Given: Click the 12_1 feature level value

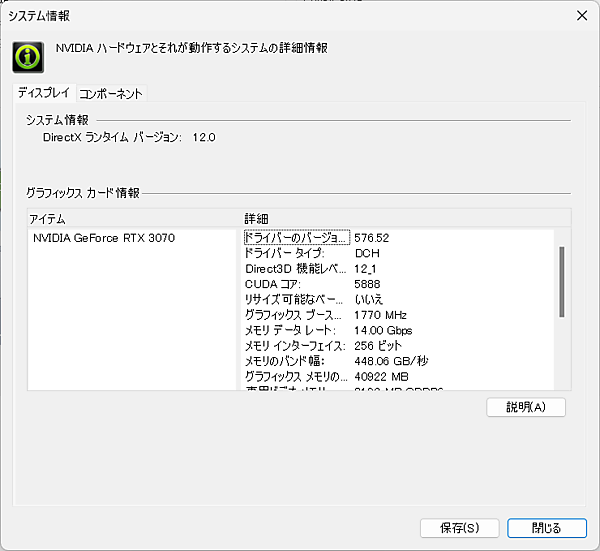Looking at the screenshot, I should click(365, 269).
